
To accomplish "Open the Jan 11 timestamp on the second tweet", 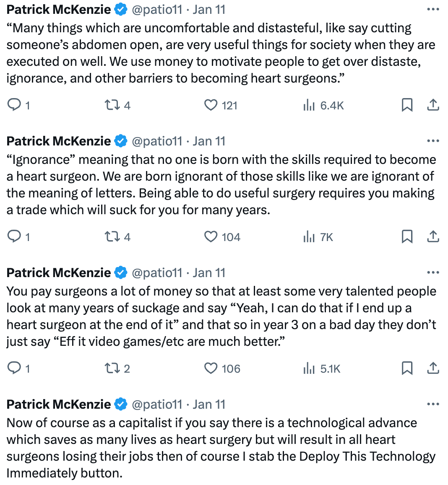I will click(x=209, y=141).
